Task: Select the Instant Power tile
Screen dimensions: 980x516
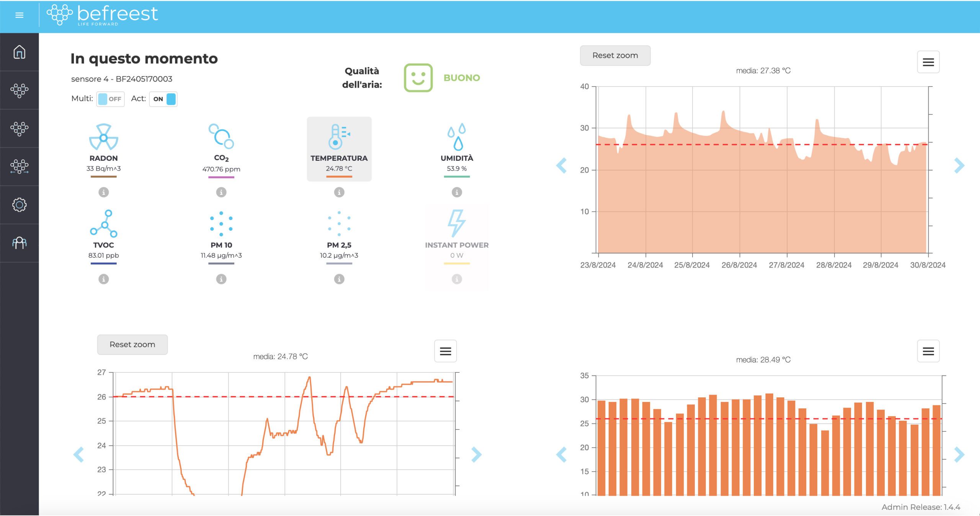Action: [457, 236]
